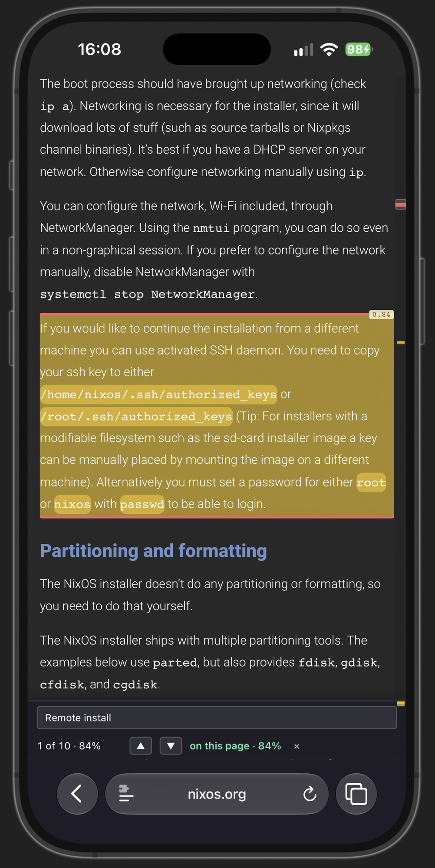Toggle the on this page filter
Image resolution: width=435 pixels, height=868 pixels.
point(235,746)
